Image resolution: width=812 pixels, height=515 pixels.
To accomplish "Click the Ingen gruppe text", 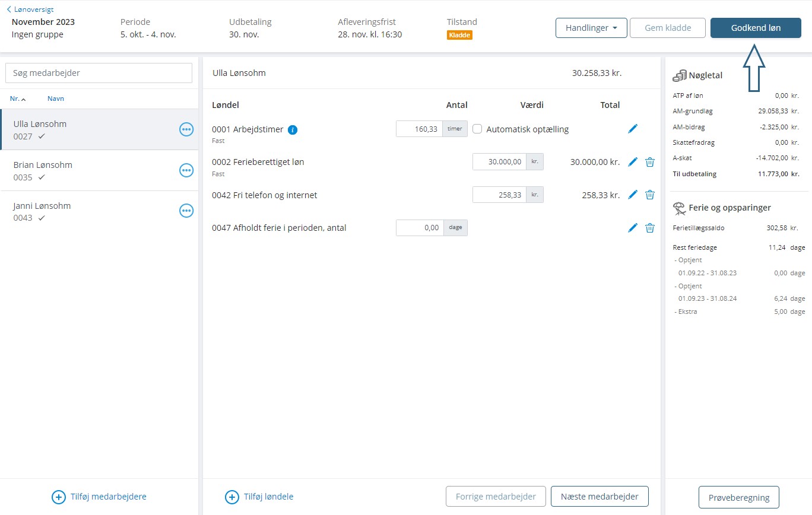I will click(x=37, y=34).
